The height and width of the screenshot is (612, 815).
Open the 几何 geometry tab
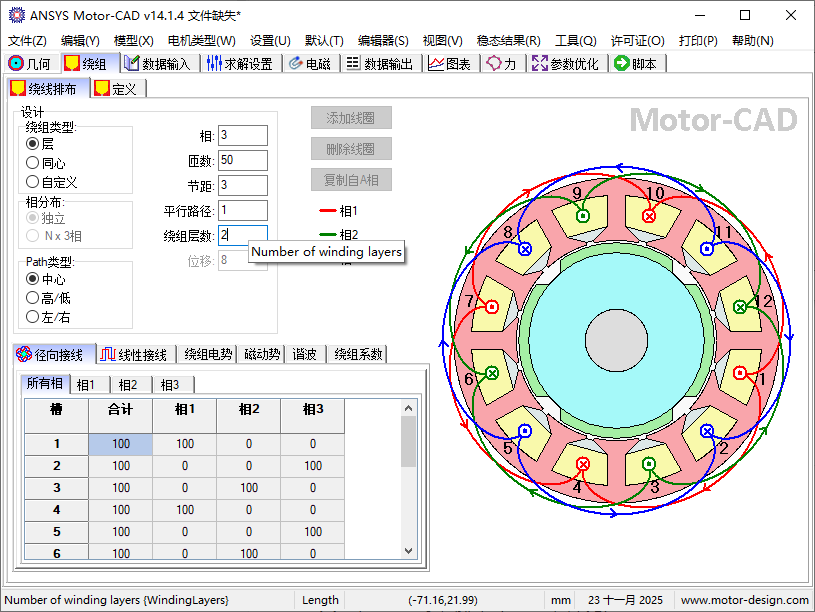(x=30, y=63)
